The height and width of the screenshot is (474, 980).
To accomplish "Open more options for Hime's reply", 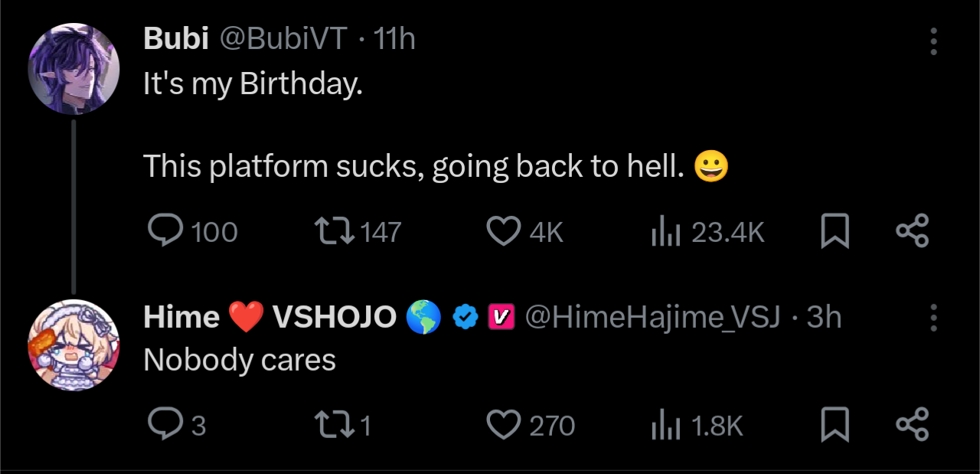I will click(x=933, y=317).
